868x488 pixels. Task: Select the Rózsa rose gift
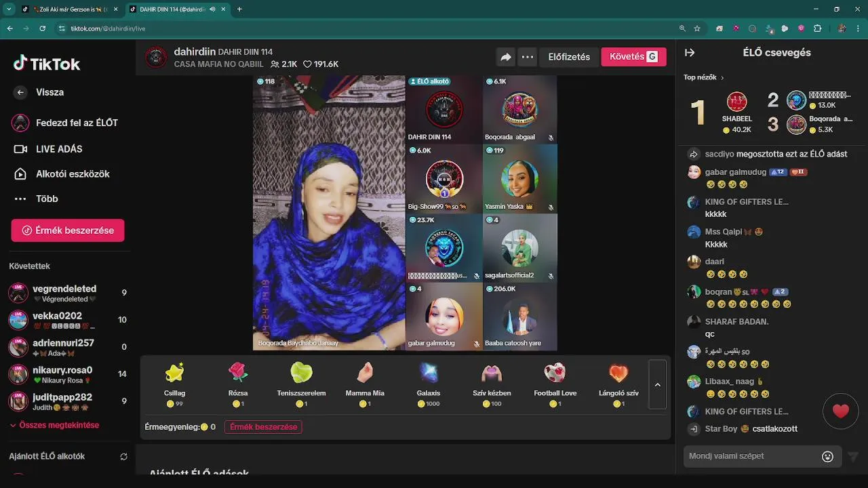pos(238,384)
